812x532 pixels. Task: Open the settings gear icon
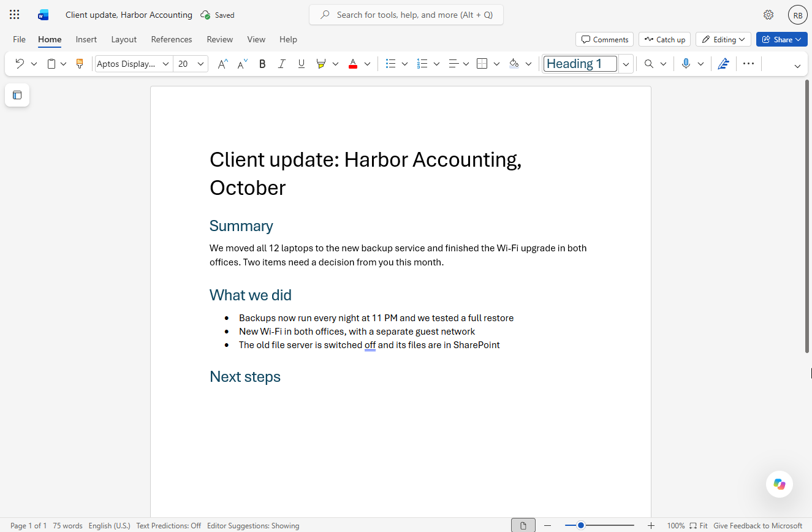point(768,15)
